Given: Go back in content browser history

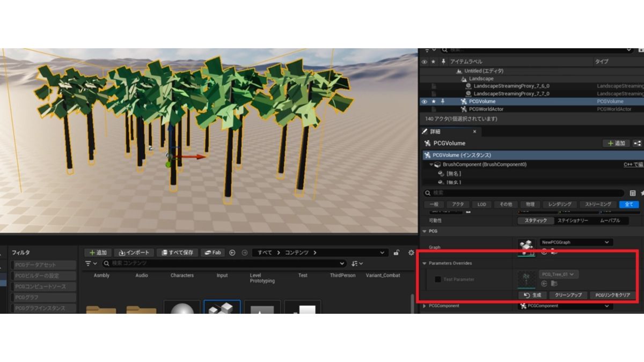Looking at the screenshot, I should coord(232,253).
